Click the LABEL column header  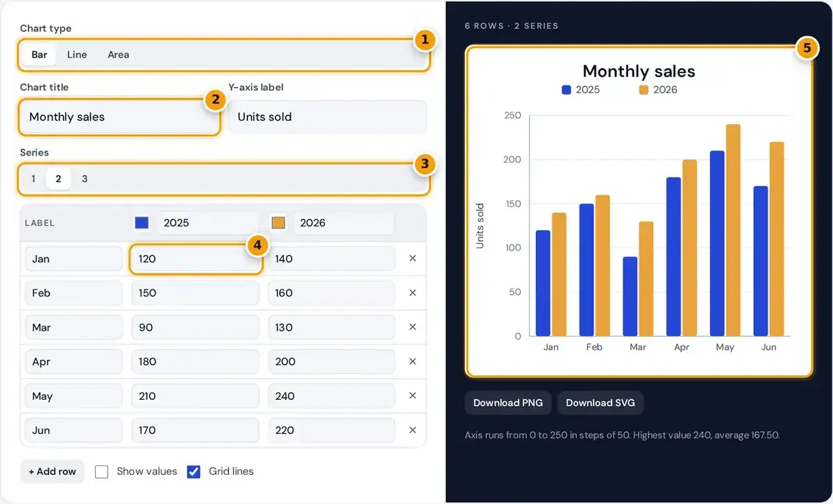tap(40, 224)
